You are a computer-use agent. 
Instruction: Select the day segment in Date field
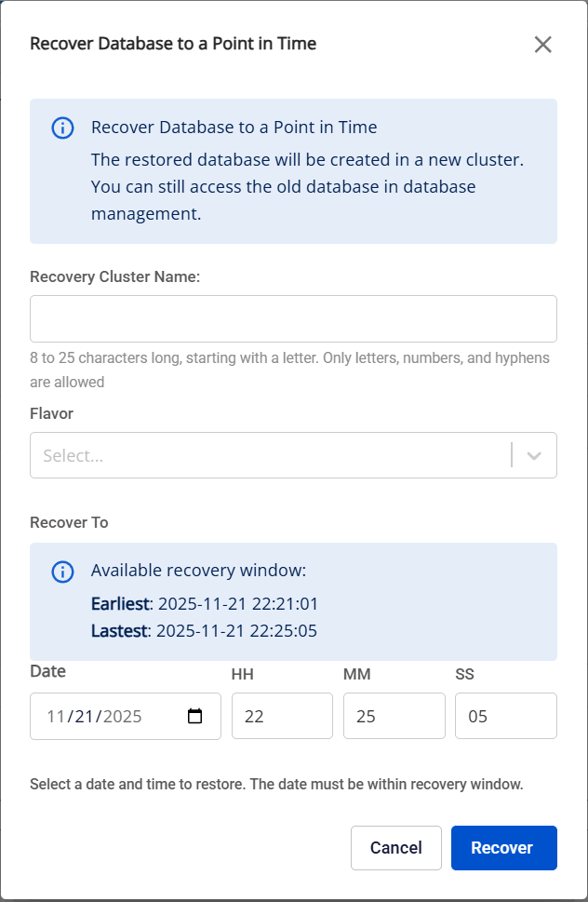[86, 717]
